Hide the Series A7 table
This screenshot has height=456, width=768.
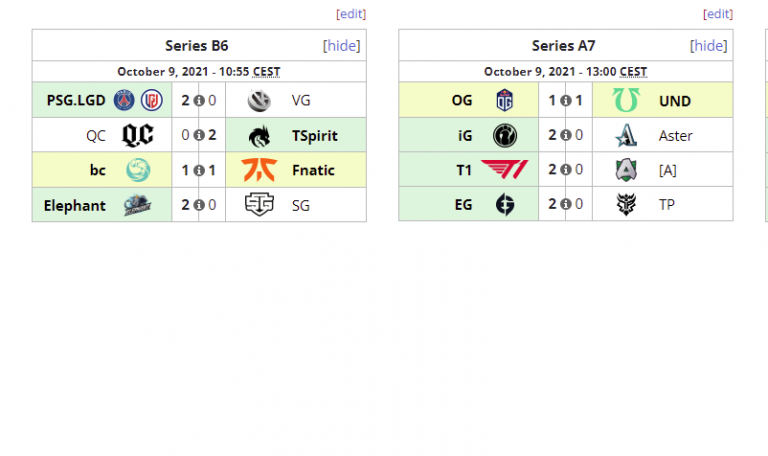[x=709, y=45]
